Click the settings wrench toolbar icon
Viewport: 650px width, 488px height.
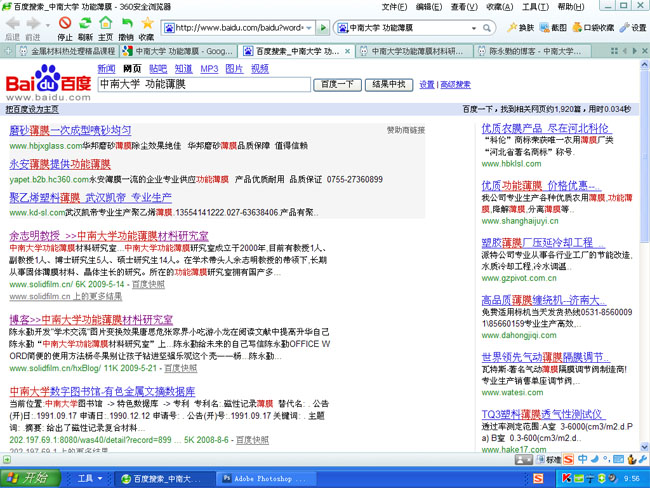624,27
